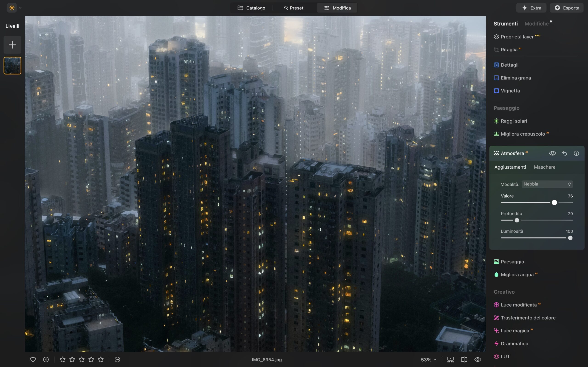Click the color label circle icon
The width and height of the screenshot is (588, 367).
[117, 359]
